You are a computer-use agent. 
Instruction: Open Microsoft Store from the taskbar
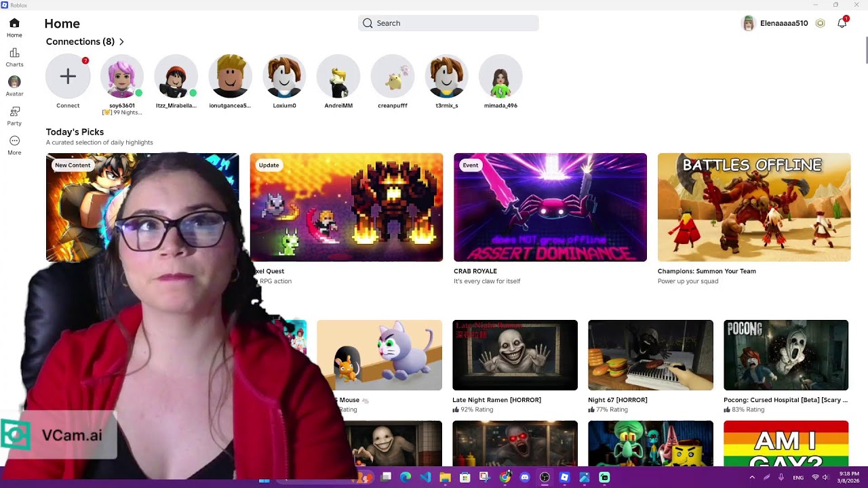click(465, 477)
